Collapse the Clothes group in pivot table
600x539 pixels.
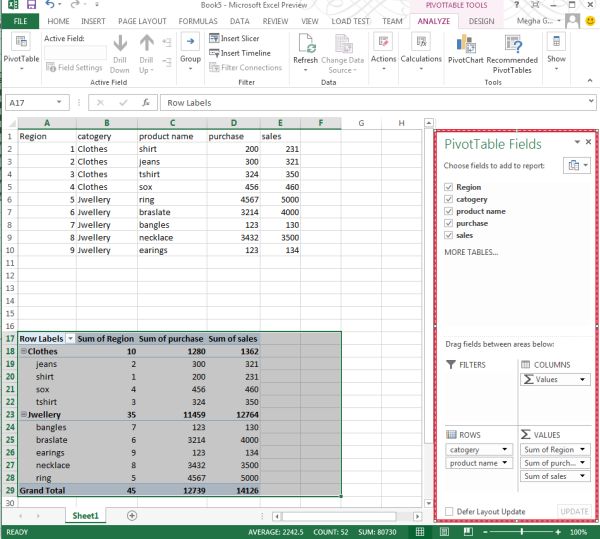23,351
